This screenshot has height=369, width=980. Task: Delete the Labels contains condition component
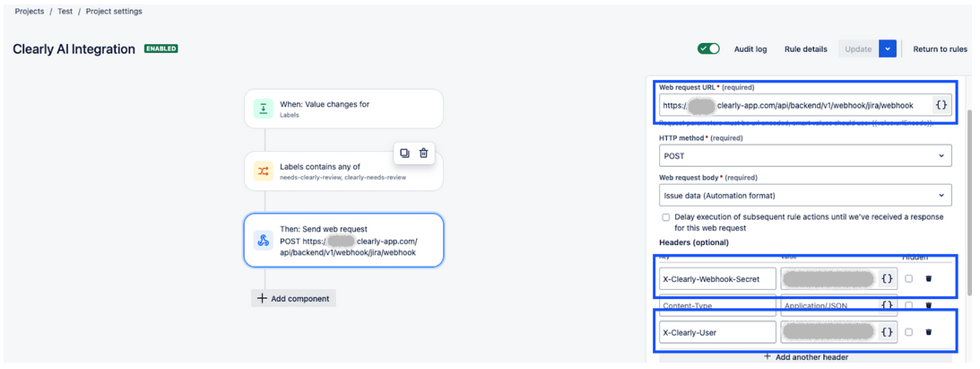tap(423, 154)
